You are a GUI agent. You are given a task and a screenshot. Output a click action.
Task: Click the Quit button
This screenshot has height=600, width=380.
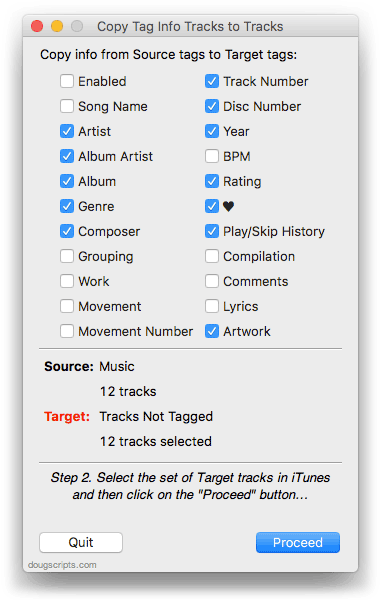click(x=81, y=542)
